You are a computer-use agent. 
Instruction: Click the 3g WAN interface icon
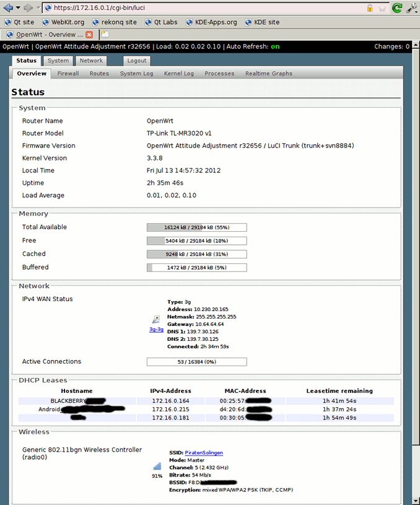[156, 320]
